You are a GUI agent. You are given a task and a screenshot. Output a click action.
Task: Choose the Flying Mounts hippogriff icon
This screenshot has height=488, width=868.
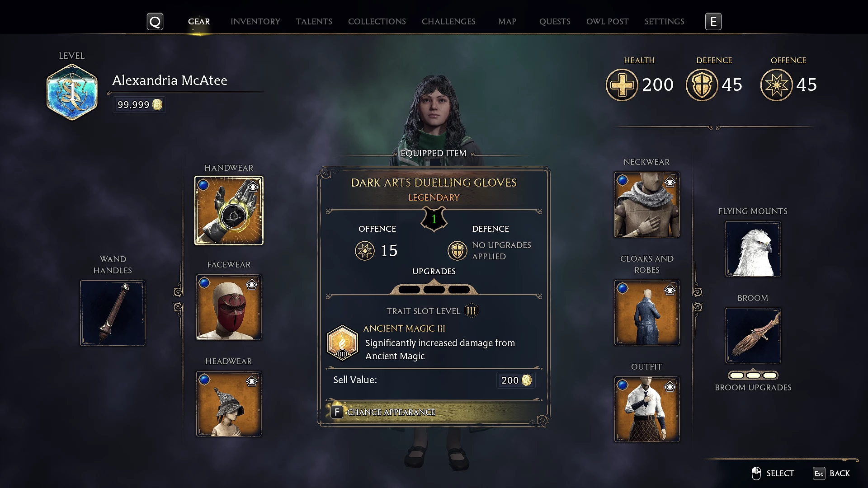coord(753,249)
